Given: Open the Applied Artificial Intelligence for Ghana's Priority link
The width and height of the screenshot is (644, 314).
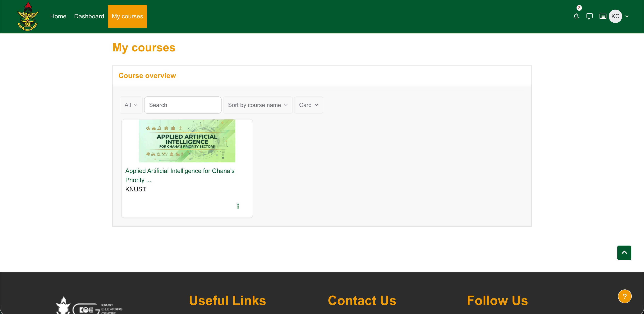Looking at the screenshot, I should click(x=180, y=175).
